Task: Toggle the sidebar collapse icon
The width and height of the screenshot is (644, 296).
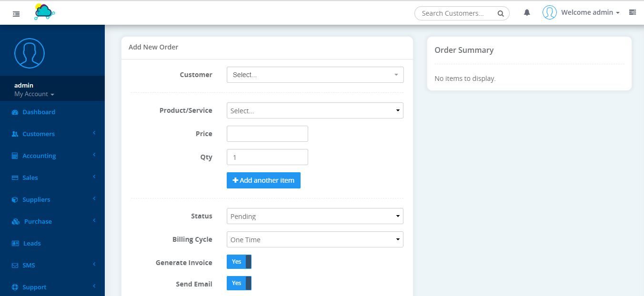Action: point(16,14)
